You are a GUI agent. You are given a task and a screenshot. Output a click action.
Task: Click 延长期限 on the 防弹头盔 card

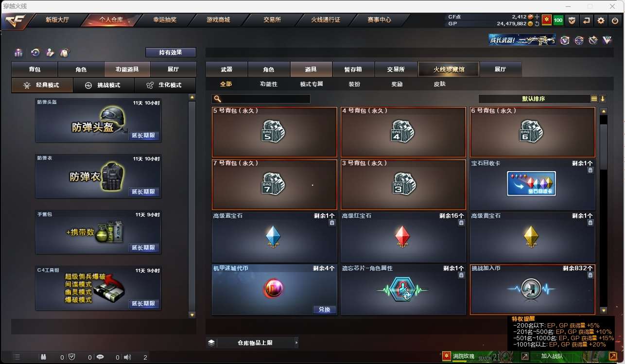tap(144, 136)
